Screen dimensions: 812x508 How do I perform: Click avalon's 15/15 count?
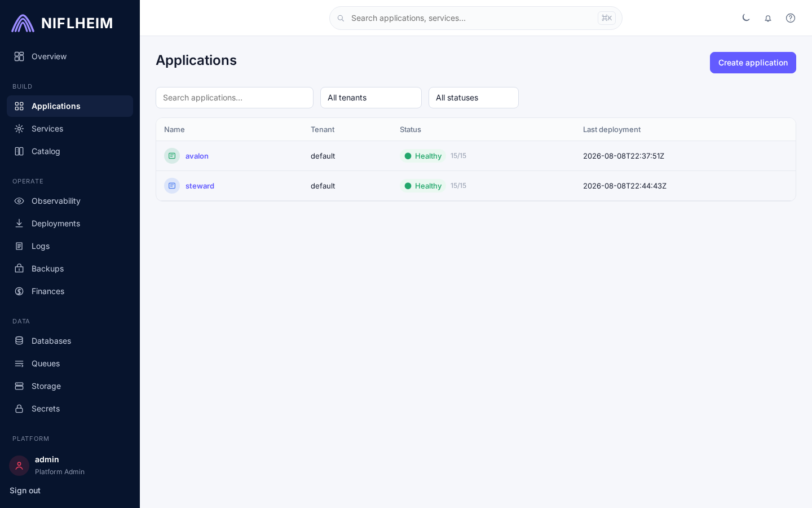click(458, 156)
